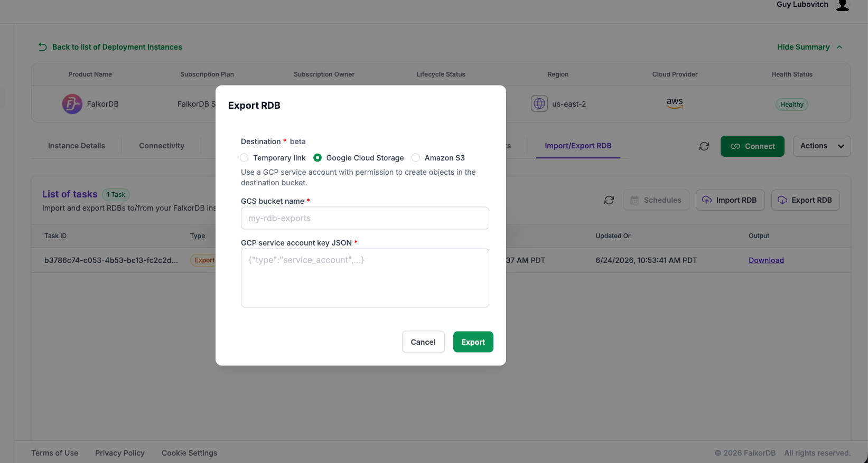The image size is (868, 463).
Task: Select the Import/Export RDB tab
Action: 578,146
